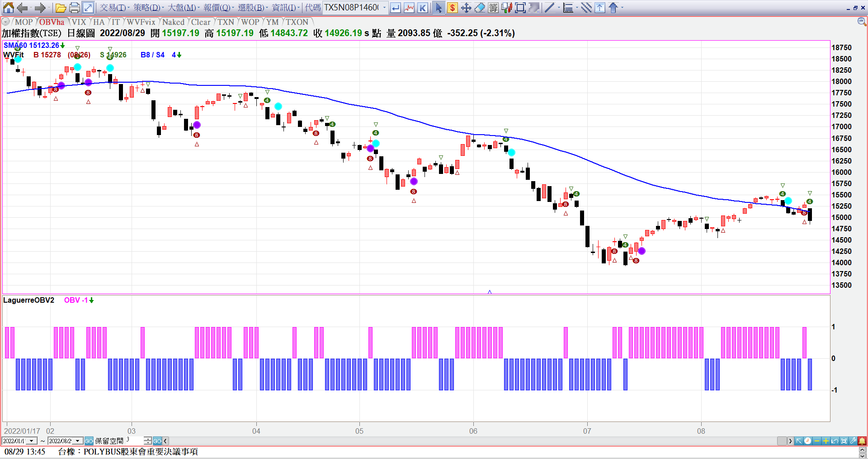This screenshot has height=459, width=868.
Task: Open the YM tab
Action: 273,22
